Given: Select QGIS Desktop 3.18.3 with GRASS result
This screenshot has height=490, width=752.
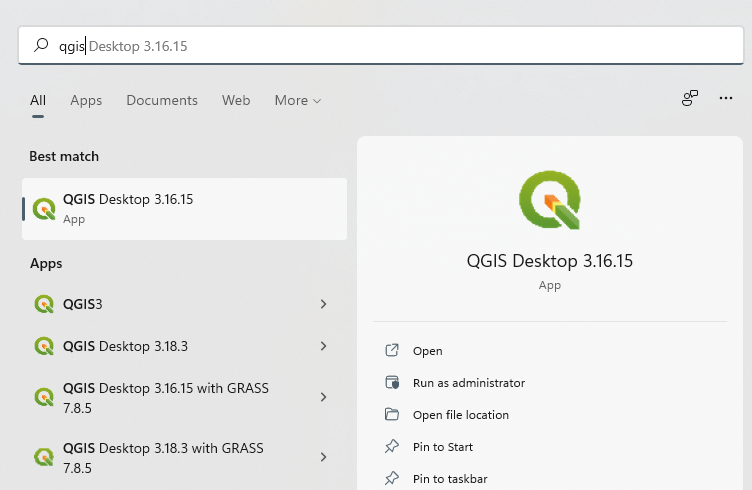Looking at the screenshot, I should tap(184, 457).
